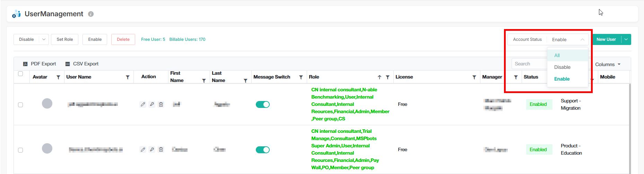Screen dimensions: 644x174
Task: Toggle Message Switch for first user
Action: pyautogui.click(x=262, y=104)
